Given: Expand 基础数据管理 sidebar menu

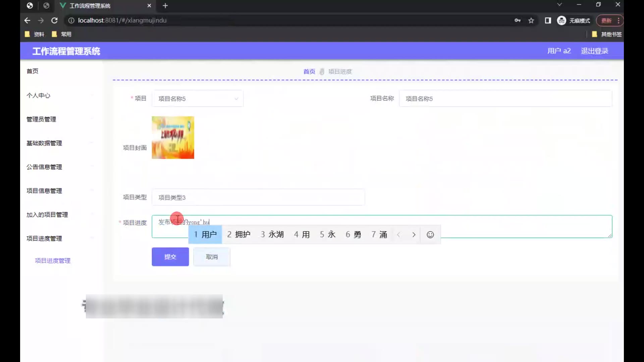Looking at the screenshot, I should pyautogui.click(x=44, y=143).
